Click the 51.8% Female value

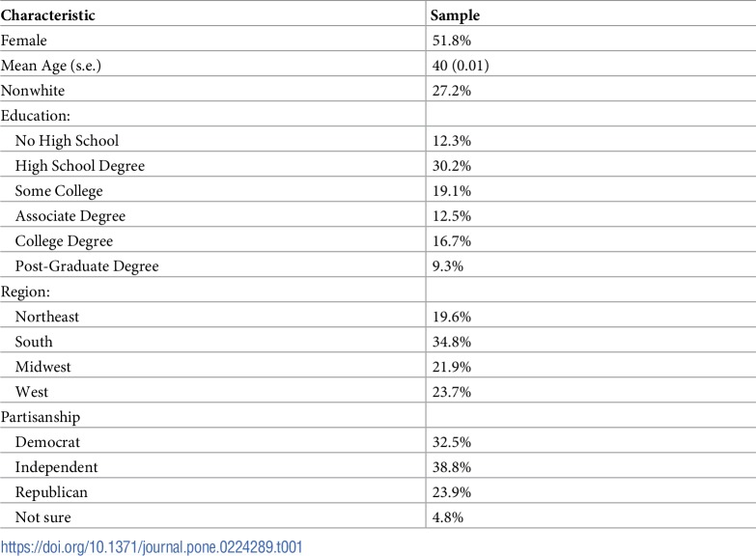coord(451,40)
